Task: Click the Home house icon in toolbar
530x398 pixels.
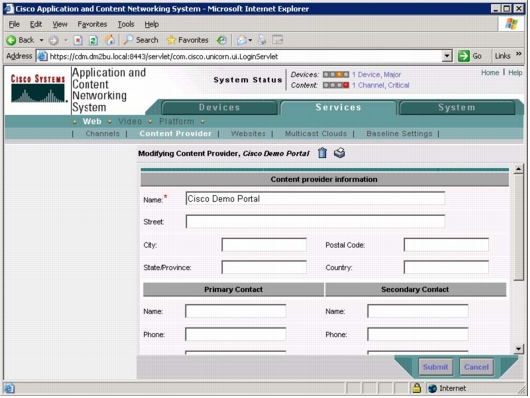Action: [110, 40]
